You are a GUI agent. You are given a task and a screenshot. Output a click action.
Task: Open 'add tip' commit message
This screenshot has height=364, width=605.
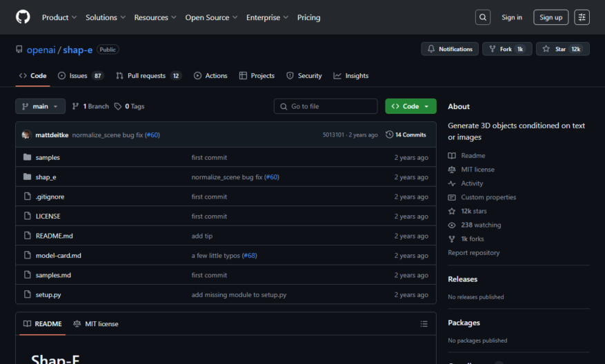tap(202, 236)
